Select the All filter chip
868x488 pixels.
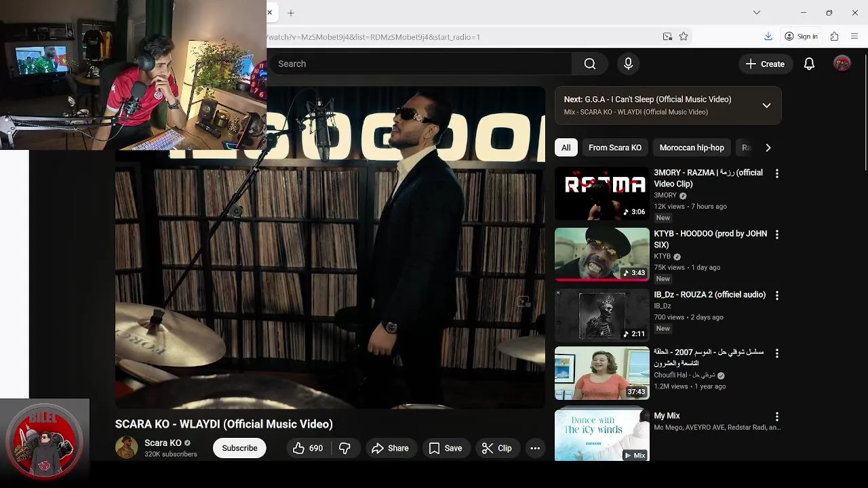click(x=566, y=148)
